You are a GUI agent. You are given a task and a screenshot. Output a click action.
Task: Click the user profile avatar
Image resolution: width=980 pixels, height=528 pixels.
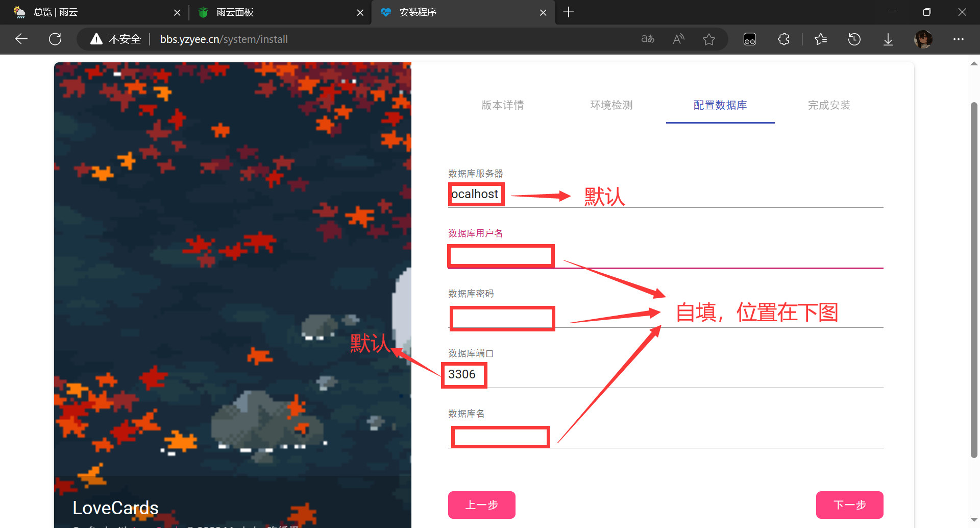click(x=923, y=39)
